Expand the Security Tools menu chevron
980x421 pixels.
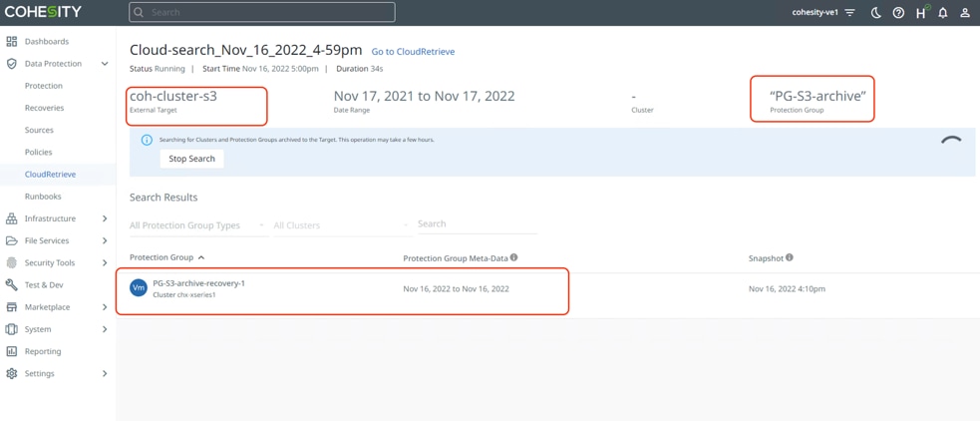[x=105, y=262]
